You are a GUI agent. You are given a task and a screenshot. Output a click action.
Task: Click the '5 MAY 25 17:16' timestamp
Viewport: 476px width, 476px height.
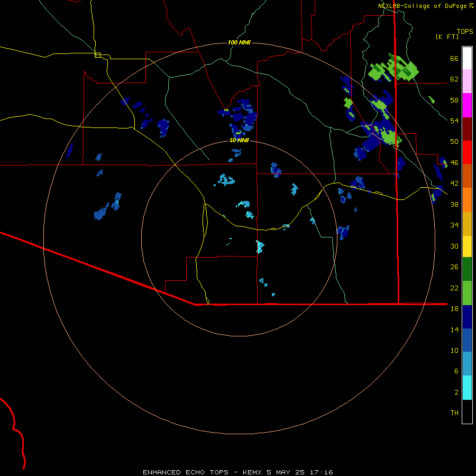coord(300,472)
